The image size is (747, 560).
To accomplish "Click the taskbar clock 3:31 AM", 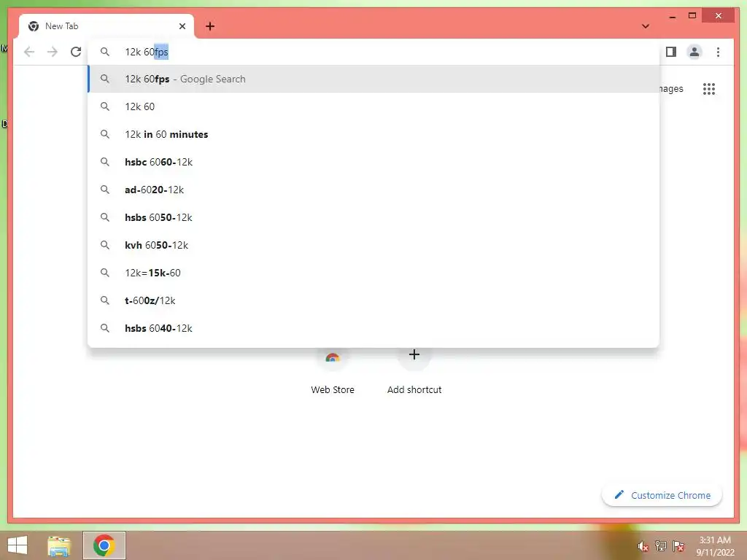I will pyautogui.click(x=715, y=540).
